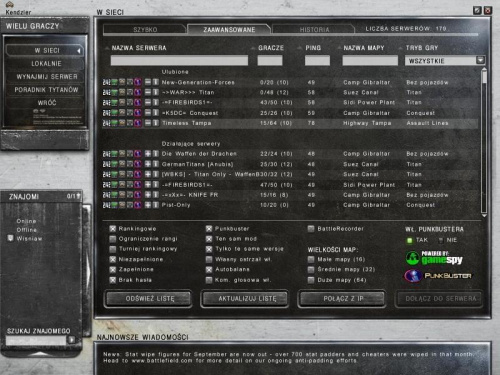Click the POŁĄCZ Z IP button
500x375 pixels.
[x=343, y=298]
